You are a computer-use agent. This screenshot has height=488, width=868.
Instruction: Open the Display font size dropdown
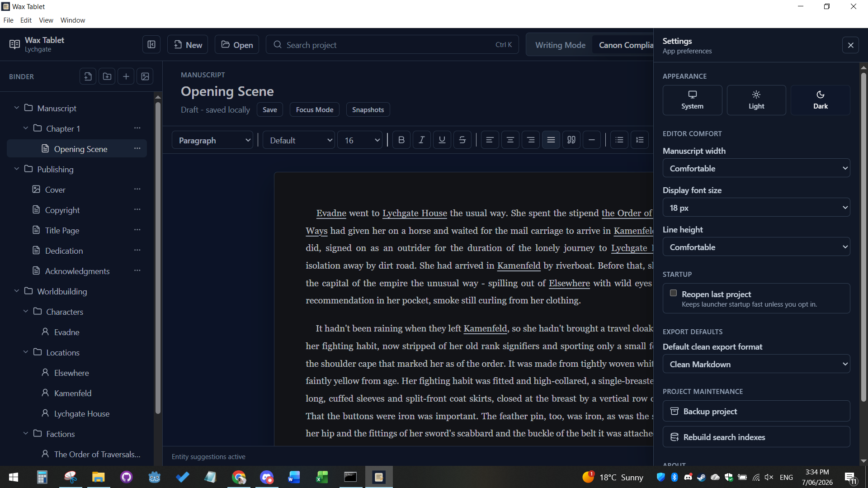click(x=756, y=208)
